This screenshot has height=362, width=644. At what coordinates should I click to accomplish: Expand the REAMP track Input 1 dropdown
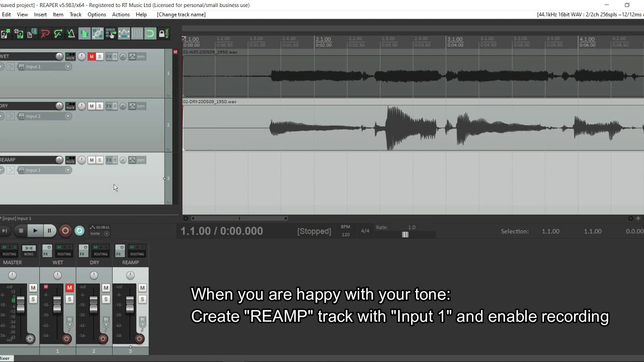[x=68, y=170]
